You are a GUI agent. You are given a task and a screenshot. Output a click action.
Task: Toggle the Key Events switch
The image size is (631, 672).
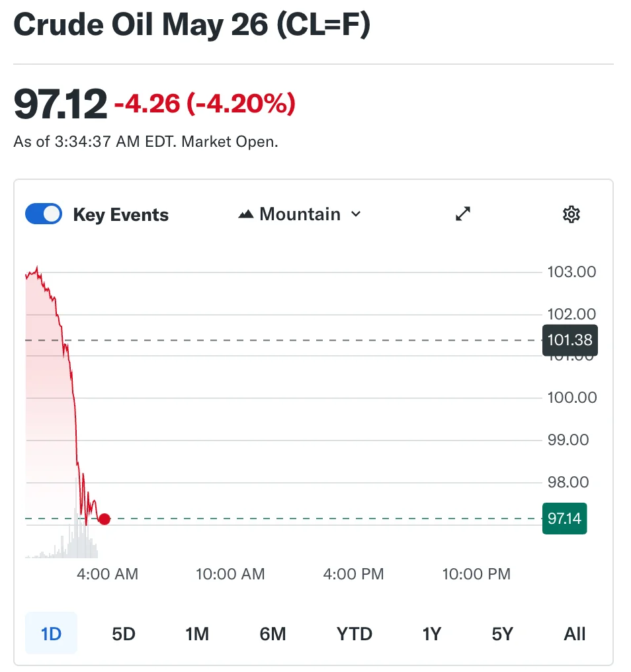[x=44, y=214]
